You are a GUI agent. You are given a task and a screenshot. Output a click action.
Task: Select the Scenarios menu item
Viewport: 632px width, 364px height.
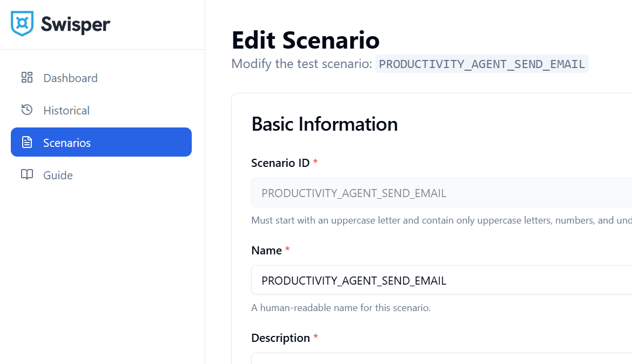pos(101,142)
